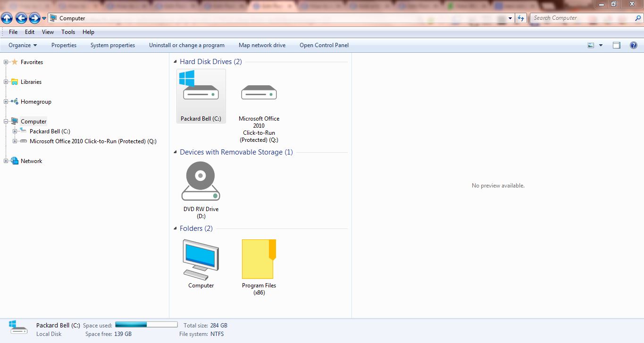This screenshot has width=644, height=343.
Task: Select the Microsoft Office 2010 (Q:) drive
Action: pos(259,92)
